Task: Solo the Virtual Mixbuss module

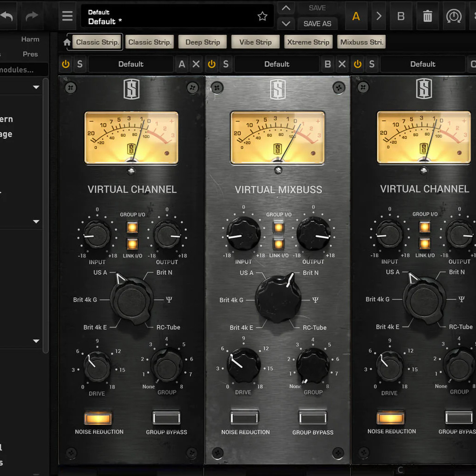Action: [226, 64]
